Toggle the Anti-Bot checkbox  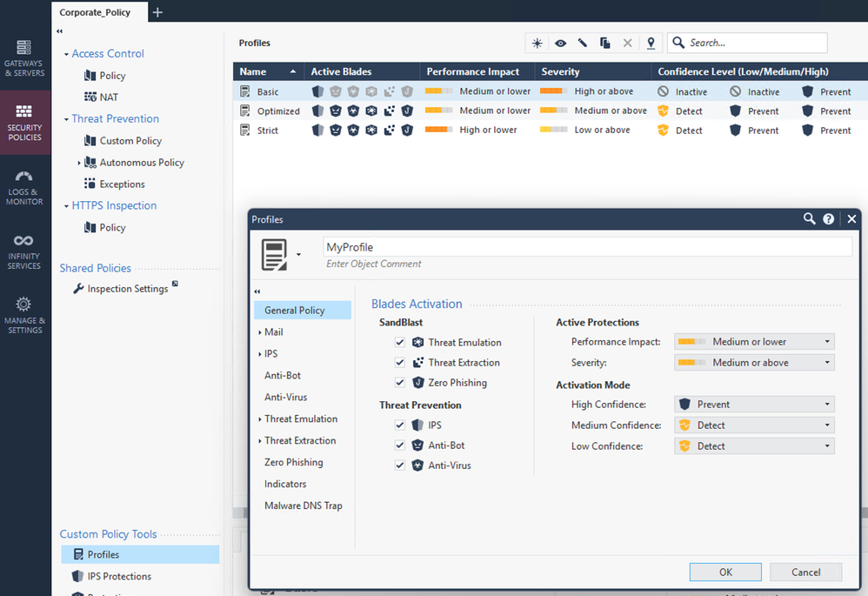tap(400, 445)
